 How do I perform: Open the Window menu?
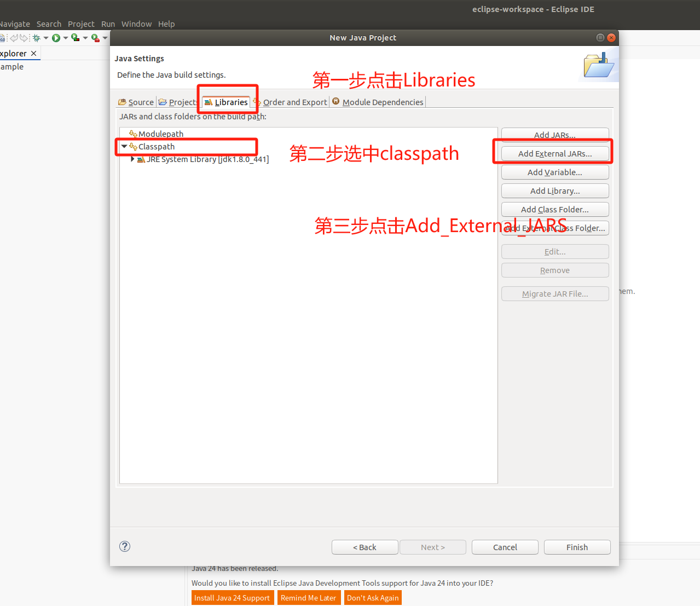click(x=136, y=24)
